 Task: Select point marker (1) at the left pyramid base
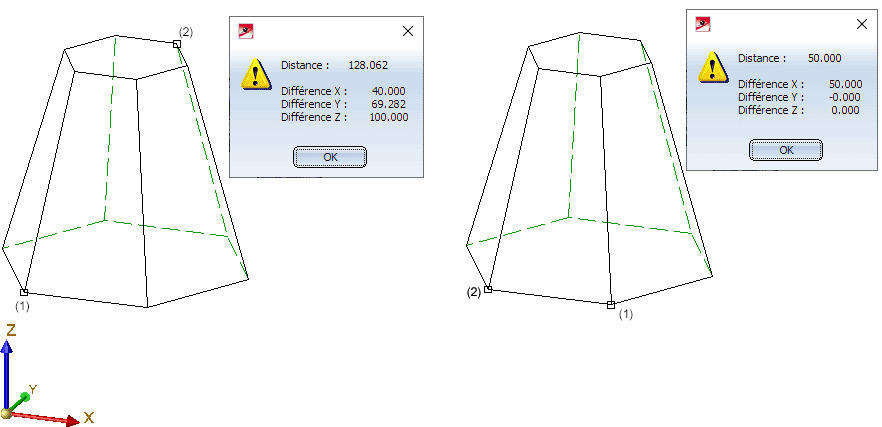[24, 292]
